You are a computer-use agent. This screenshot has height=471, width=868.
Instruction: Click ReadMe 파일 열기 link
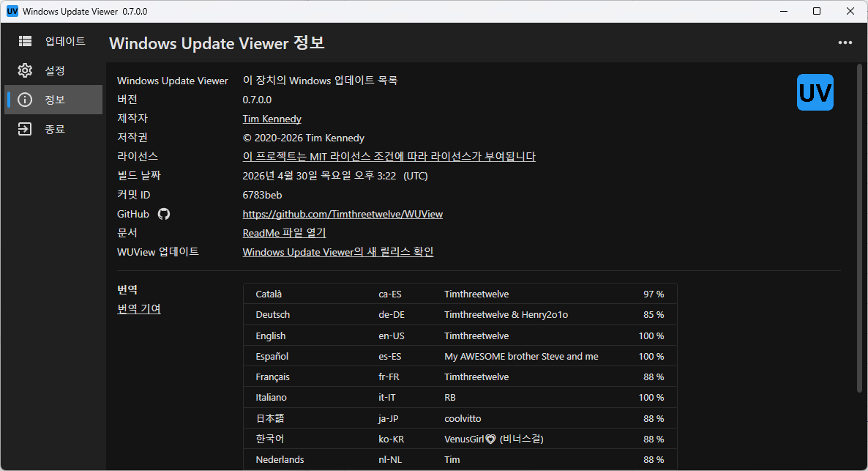(284, 233)
